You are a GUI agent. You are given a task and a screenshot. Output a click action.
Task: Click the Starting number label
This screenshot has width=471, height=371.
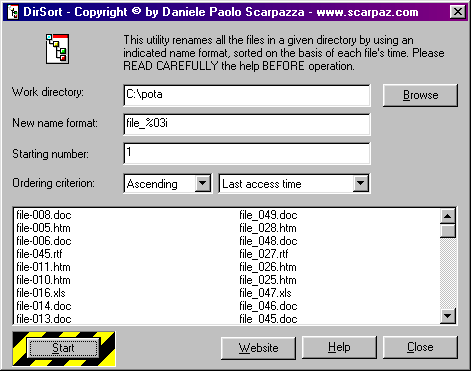point(50,154)
